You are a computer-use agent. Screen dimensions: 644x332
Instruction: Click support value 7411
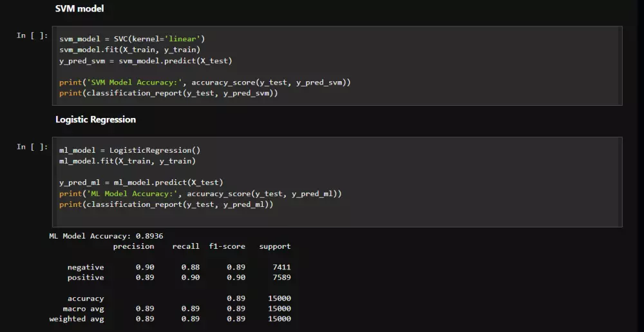click(282, 267)
